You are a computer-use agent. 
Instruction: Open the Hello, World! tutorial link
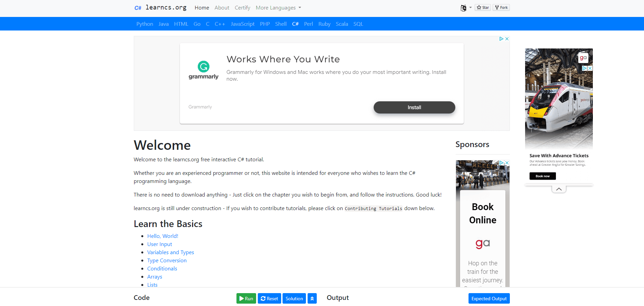pos(163,236)
